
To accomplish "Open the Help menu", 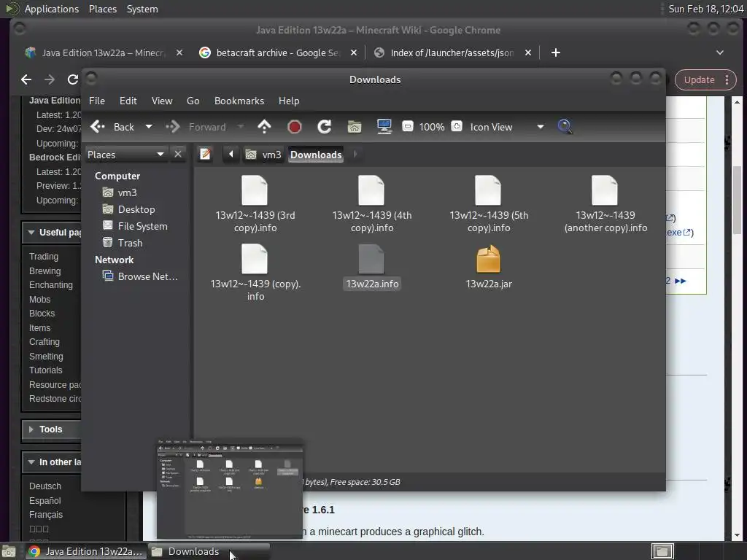I will 289,101.
